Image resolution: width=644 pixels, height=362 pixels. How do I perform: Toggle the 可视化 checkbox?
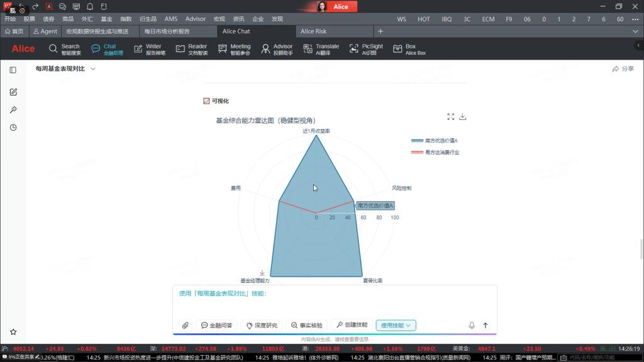click(x=206, y=101)
